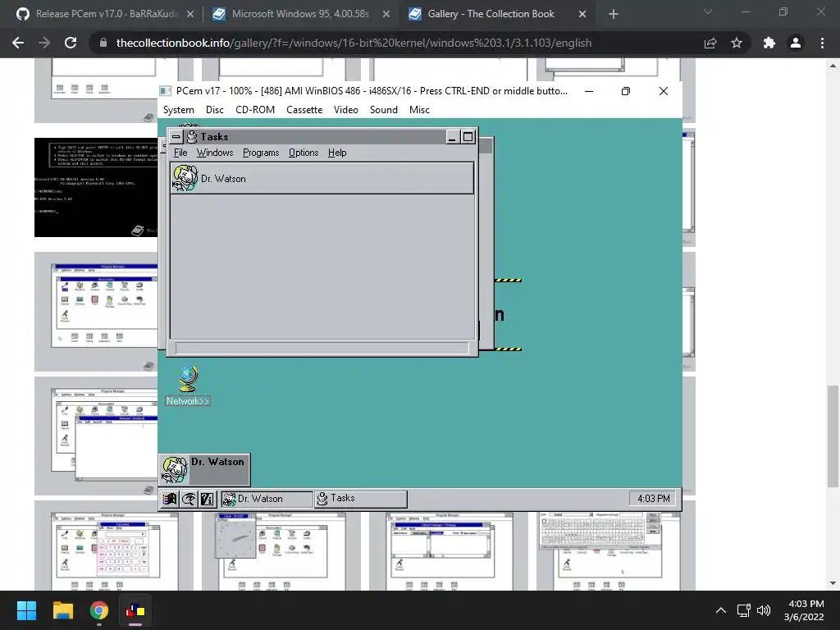Open the PCem Misc menu

coord(419,110)
